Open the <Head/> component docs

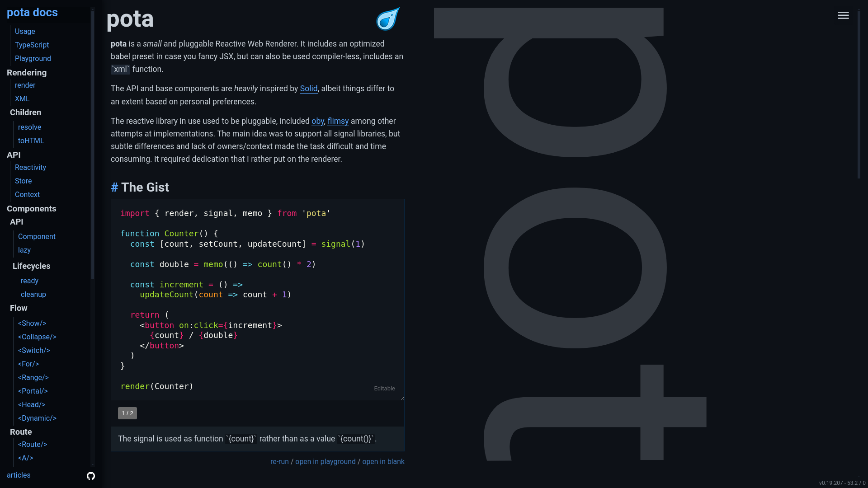(x=32, y=404)
